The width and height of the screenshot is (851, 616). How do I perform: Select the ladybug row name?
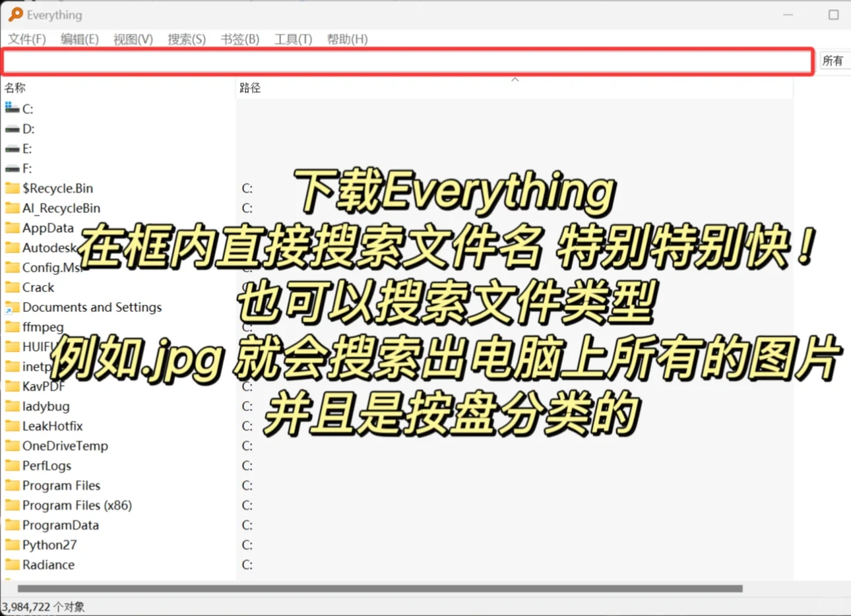(x=46, y=406)
